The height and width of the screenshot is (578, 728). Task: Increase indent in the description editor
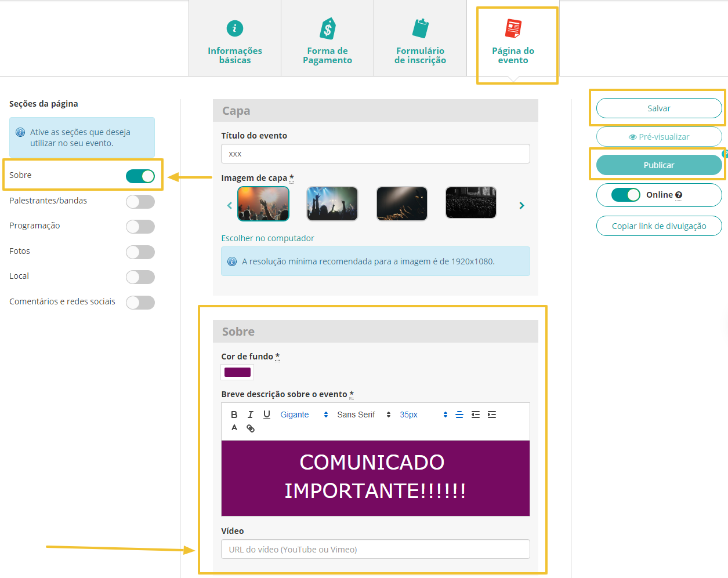[492, 415]
